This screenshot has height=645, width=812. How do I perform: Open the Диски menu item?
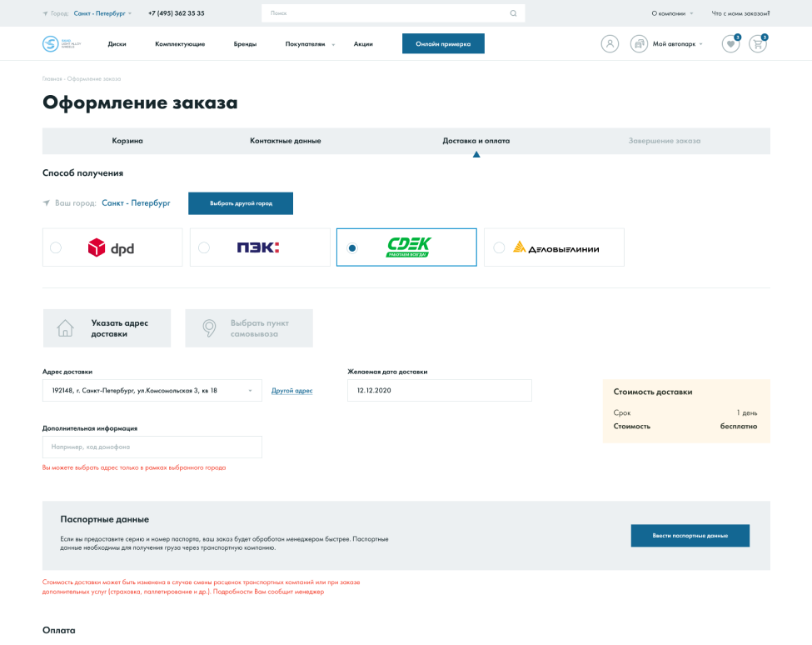117,44
